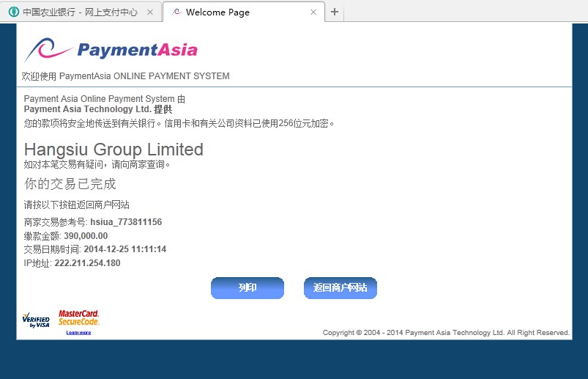Screen dimensions: 588x379
Task: Click Payment Asia Technology Ltd. 提供 text
Action: pyautogui.click(x=98, y=109)
